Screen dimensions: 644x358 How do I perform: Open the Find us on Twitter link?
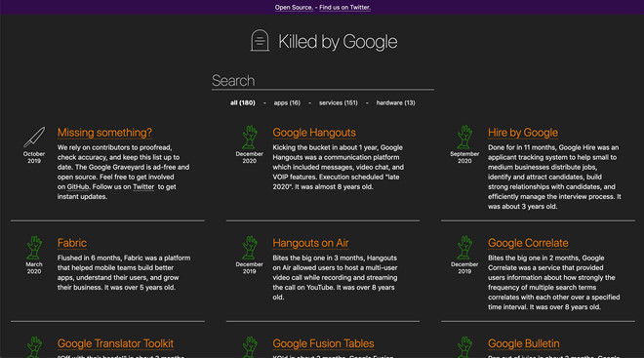click(x=345, y=8)
